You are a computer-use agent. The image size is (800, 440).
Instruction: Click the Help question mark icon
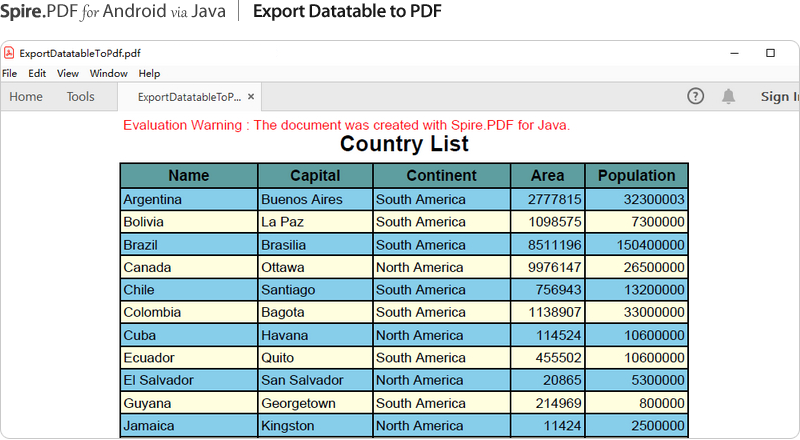pyautogui.click(x=696, y=96)
